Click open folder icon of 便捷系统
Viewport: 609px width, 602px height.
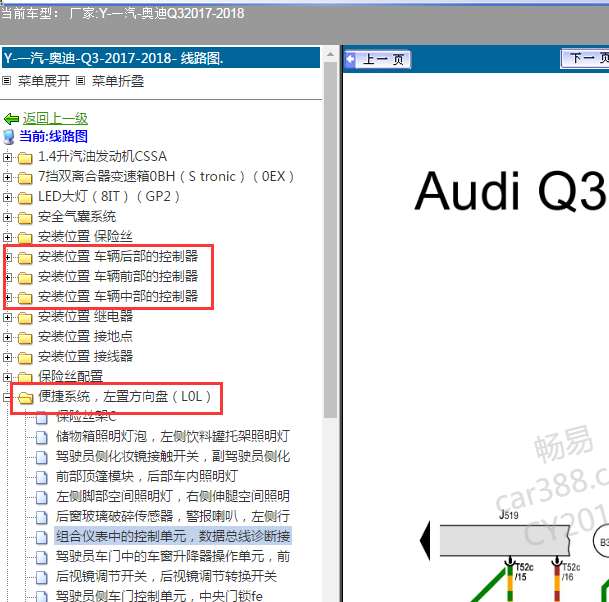(26, 398)
